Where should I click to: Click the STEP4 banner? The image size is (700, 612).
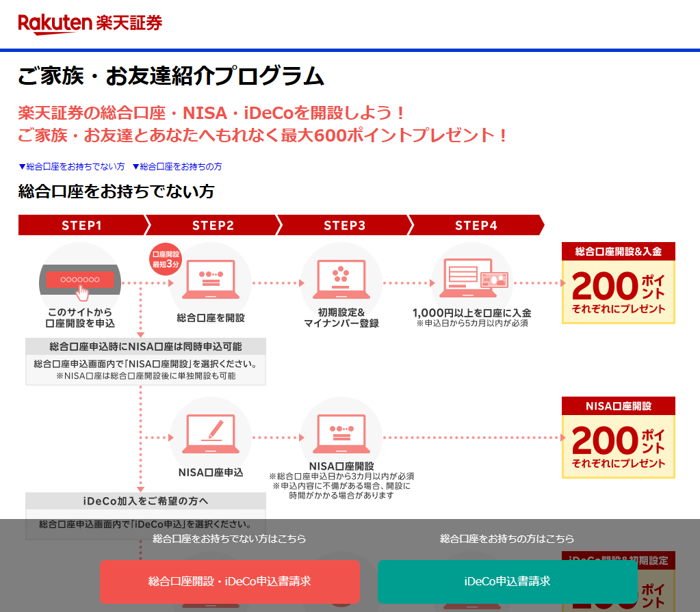point(476,225)
